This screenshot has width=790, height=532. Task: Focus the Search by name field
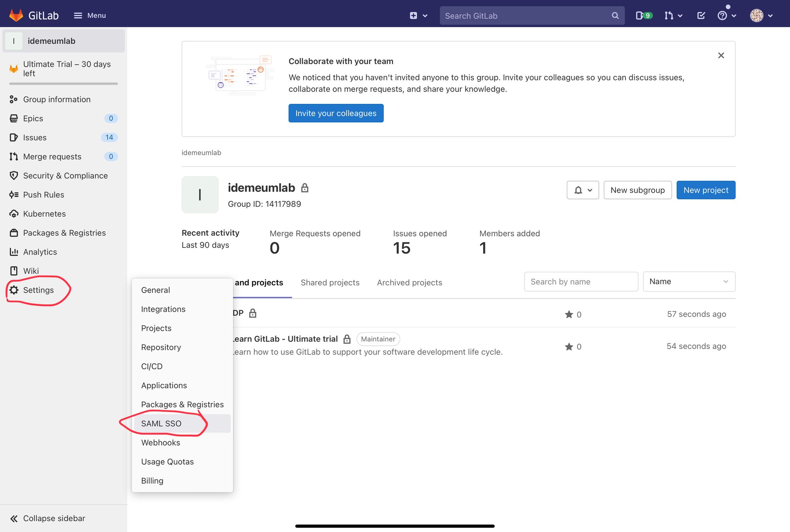(581, 282)
